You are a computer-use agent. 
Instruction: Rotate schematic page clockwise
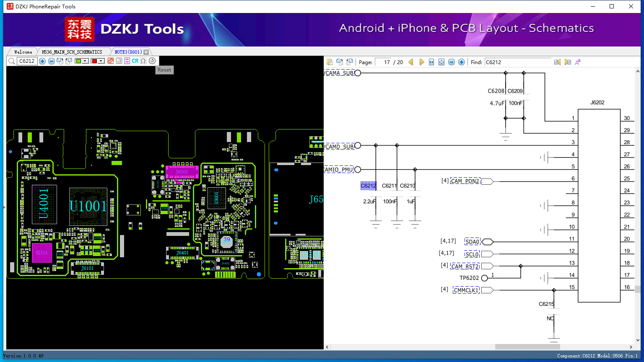click(x=340, y=62)
